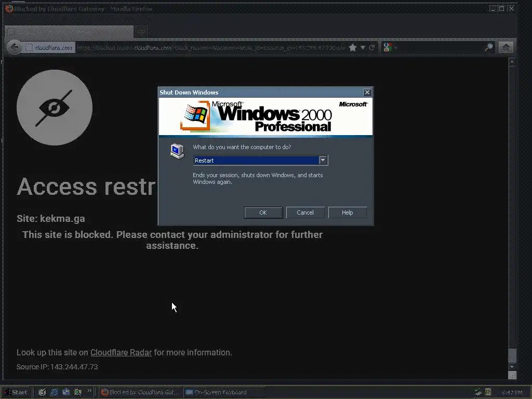Click page scrollbar down arrow
Screen dimensions: 532x399
coord(512,367)
